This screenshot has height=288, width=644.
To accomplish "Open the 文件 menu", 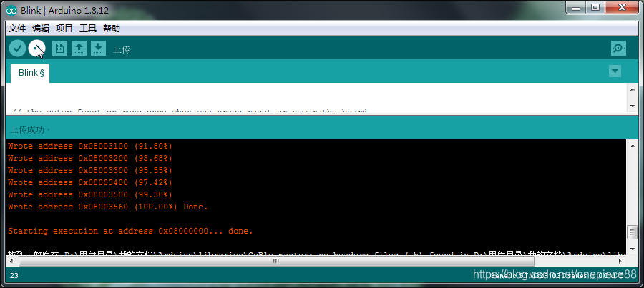I will [17, 29].
